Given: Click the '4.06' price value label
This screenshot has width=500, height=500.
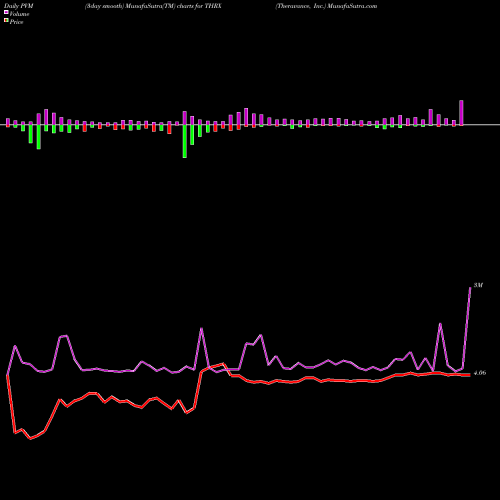Looking at the screenshot, I should 480,373.
